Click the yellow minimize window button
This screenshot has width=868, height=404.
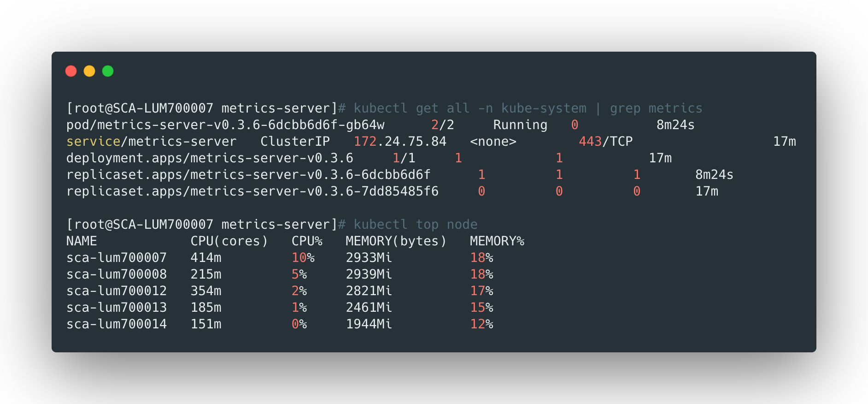pos(89,71)
